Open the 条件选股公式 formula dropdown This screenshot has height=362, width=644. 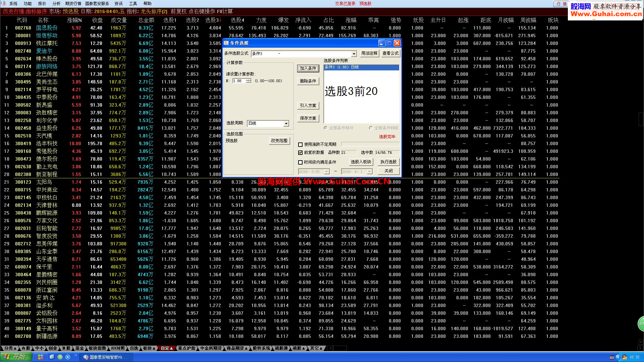[x=354, y=54]
